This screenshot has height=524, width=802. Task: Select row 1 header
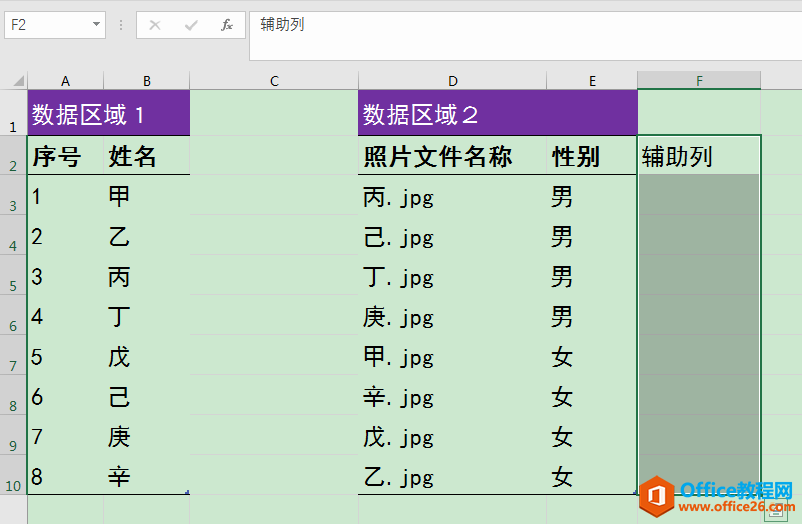(13, 113)
